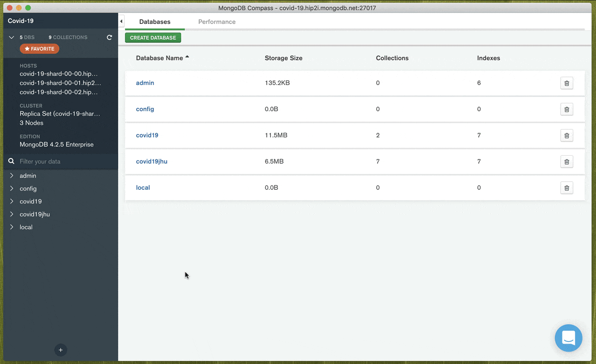Expand the admin database in sidebar
Image resolution: width=596 pixels, height=364 pixels.
[x=11, y=176]
